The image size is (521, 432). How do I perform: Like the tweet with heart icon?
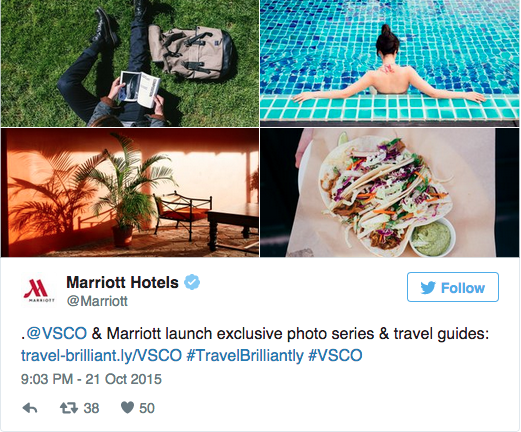coord(127,407)
